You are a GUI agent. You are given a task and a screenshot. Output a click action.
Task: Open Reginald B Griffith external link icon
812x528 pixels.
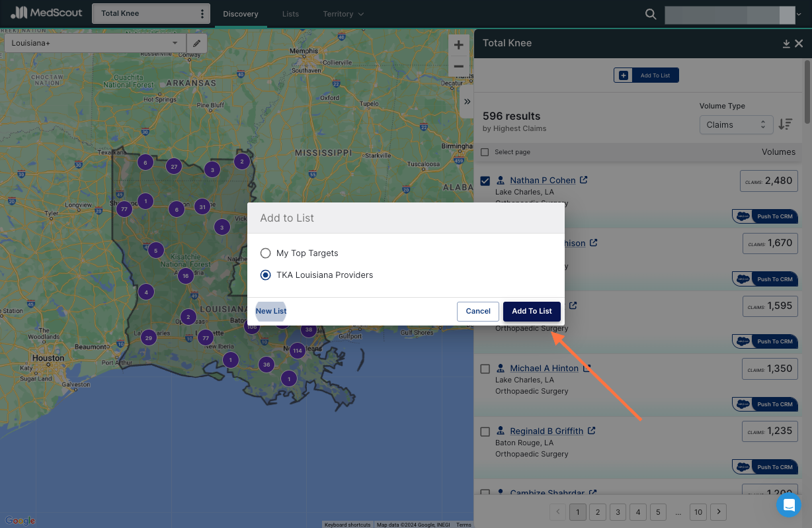(592, 431)
